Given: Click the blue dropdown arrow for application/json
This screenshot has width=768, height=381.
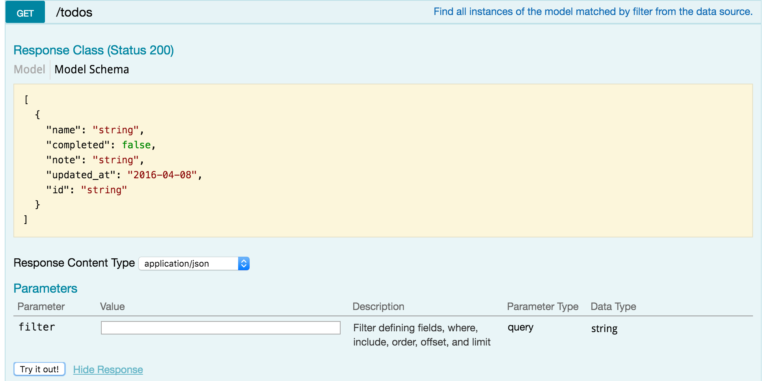Looking at the screenshot, I should [x=244, y=263].
